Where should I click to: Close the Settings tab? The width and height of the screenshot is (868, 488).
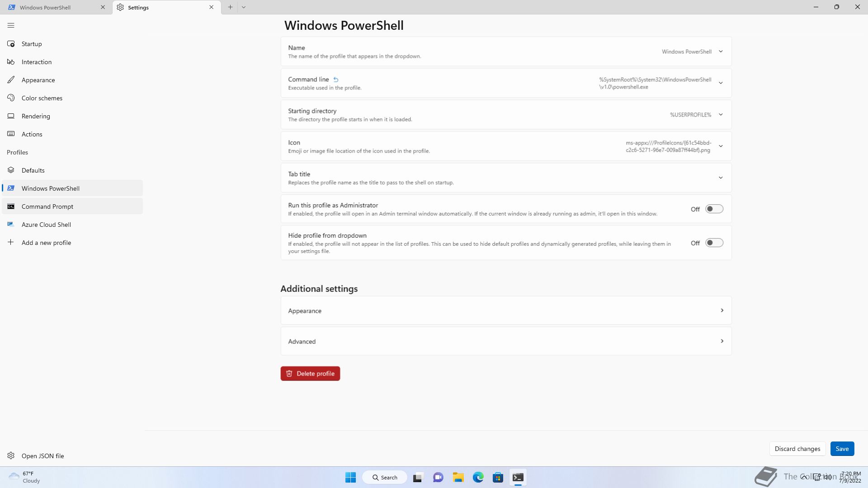(211, 7)
